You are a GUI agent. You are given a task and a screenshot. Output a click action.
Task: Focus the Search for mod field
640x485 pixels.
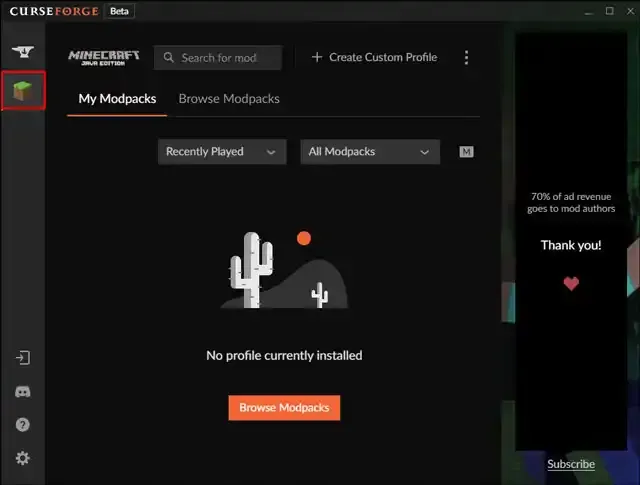coord(218,58)
